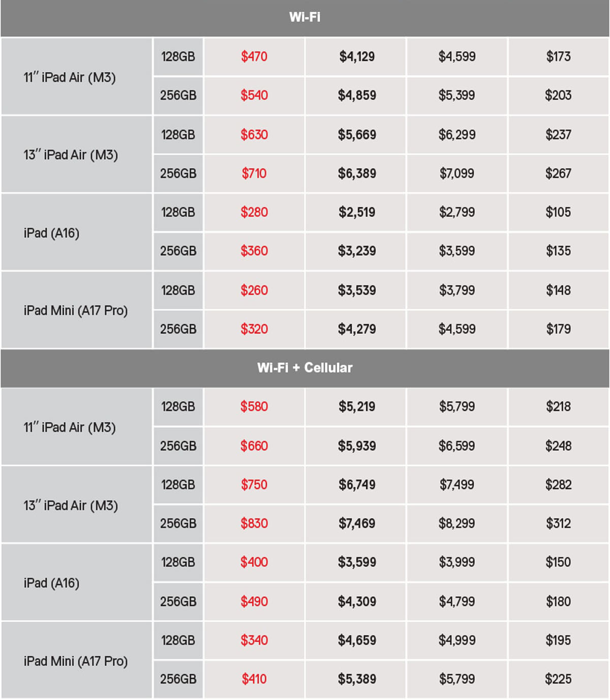Click the $7,469 price cell

click(357, 523)
